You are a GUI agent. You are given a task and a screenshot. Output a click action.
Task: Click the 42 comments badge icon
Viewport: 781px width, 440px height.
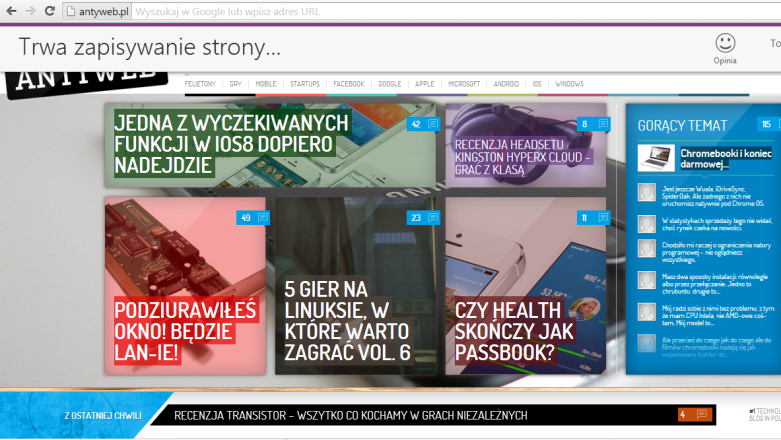(423, 124)
